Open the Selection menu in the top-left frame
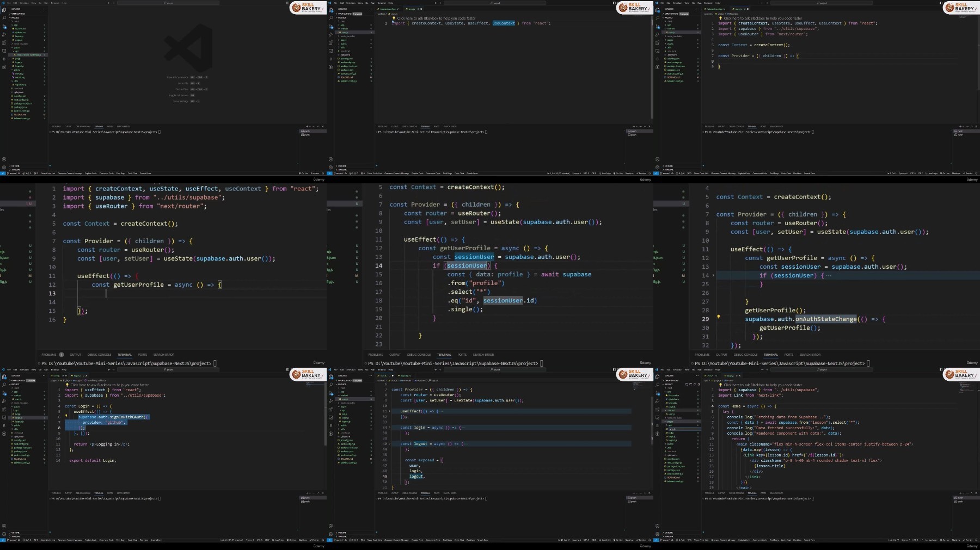The image size is (980, 550). point(24,3)
